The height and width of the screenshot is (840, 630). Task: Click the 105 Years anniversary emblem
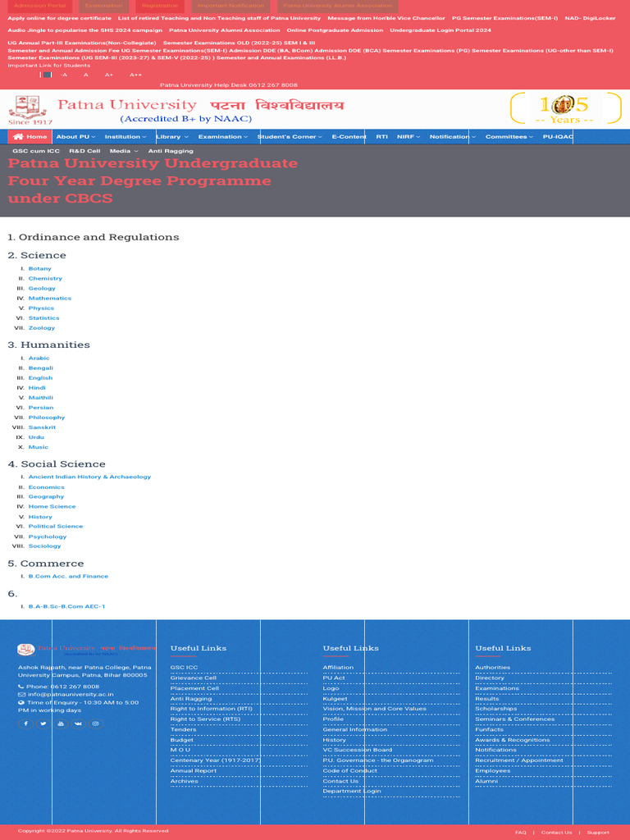pyautogui.click(x=566, y=108)
